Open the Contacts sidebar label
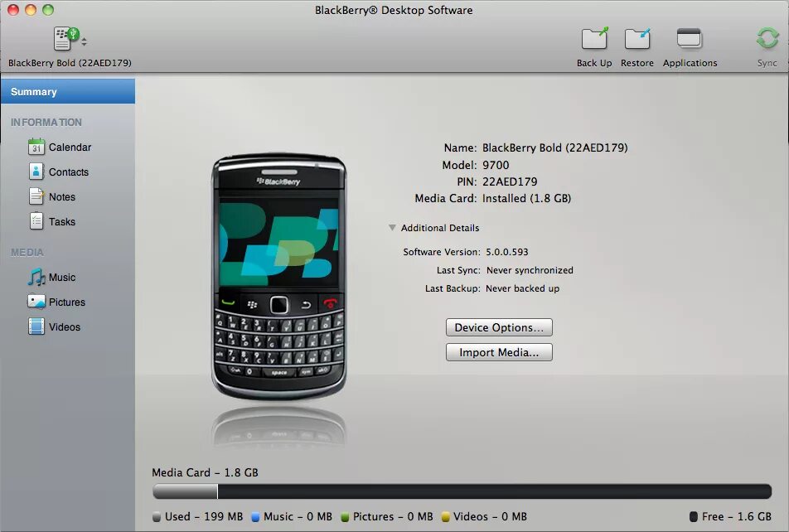Image resolution: width=789 pixels, height=532 pixels. point(69,172)
